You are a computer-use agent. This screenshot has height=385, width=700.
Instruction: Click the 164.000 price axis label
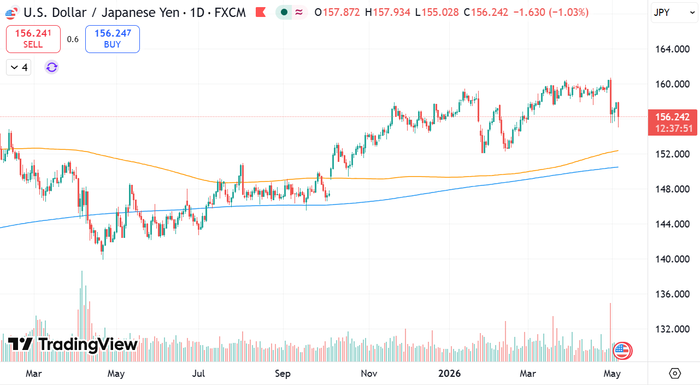(x=672, y=49)
